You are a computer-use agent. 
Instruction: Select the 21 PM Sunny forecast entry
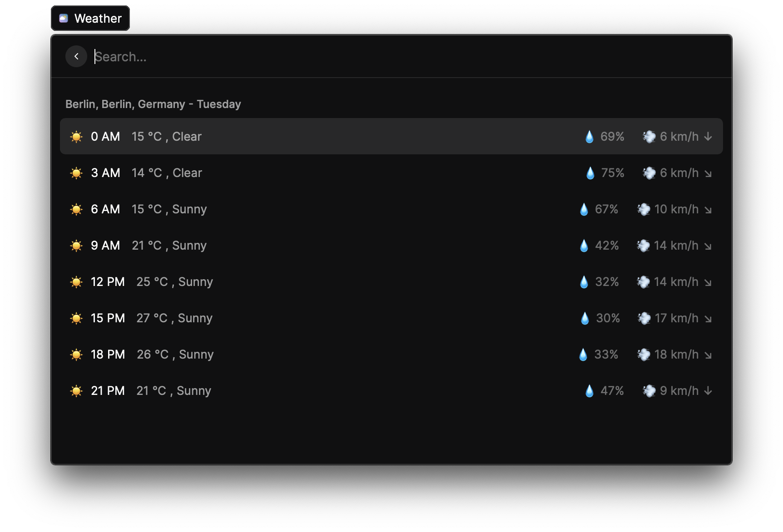click(x=318, y=390)
